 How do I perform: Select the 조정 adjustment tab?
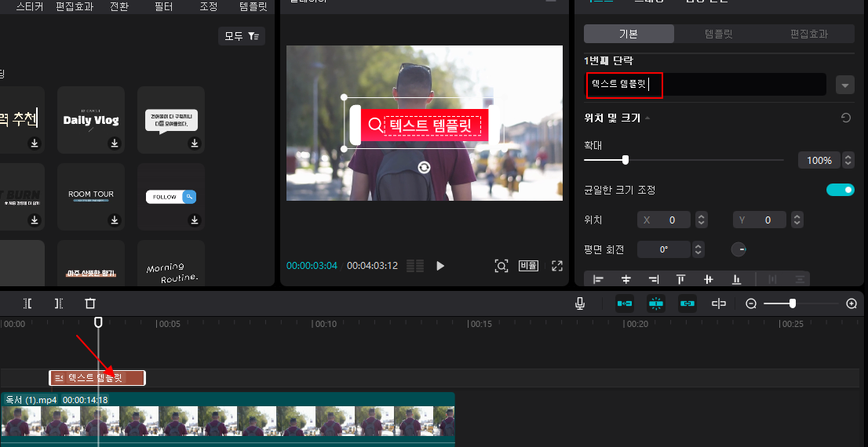point(208,7)
